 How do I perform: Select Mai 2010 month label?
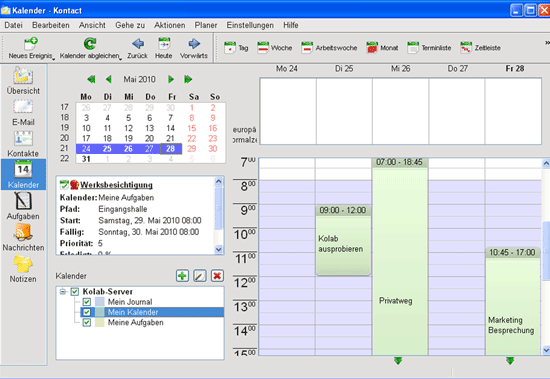click(x=139, y=79)
